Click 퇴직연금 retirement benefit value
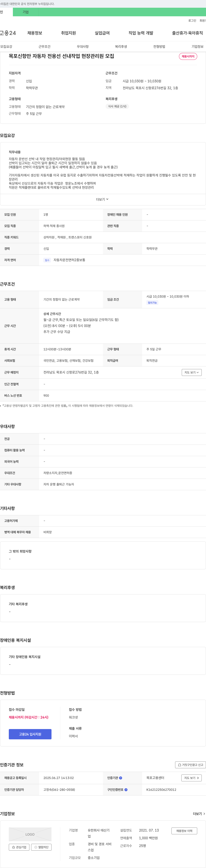This screenshot has height=868, width=206. [152, 360]
